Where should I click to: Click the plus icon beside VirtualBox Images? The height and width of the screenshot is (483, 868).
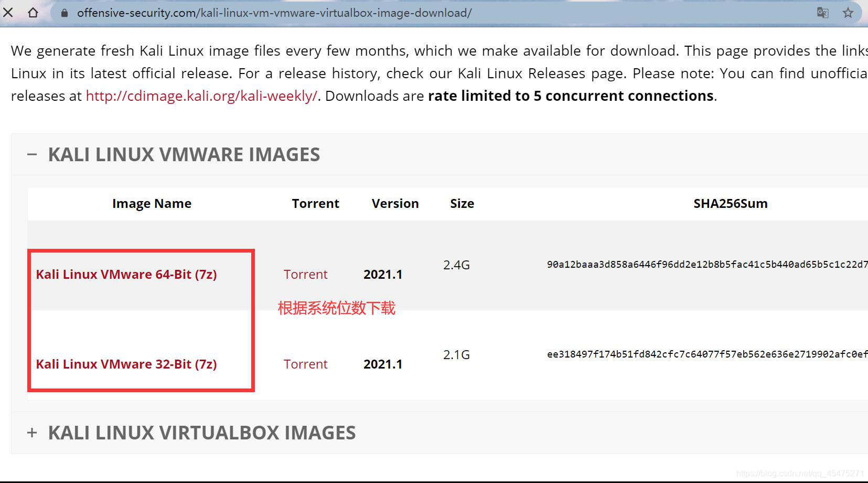coord(32,433)
